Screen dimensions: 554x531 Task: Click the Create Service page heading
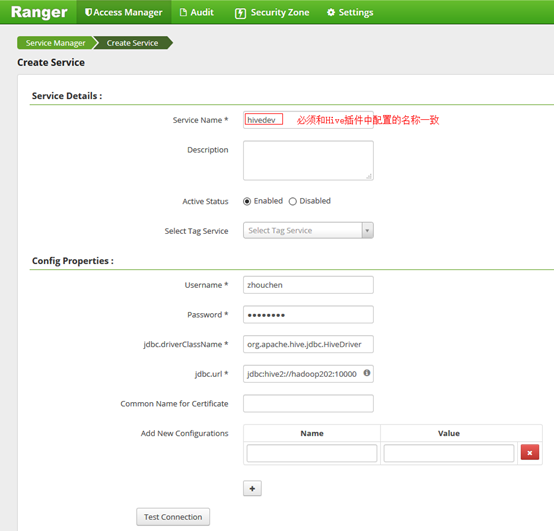(x=51, y=63)
